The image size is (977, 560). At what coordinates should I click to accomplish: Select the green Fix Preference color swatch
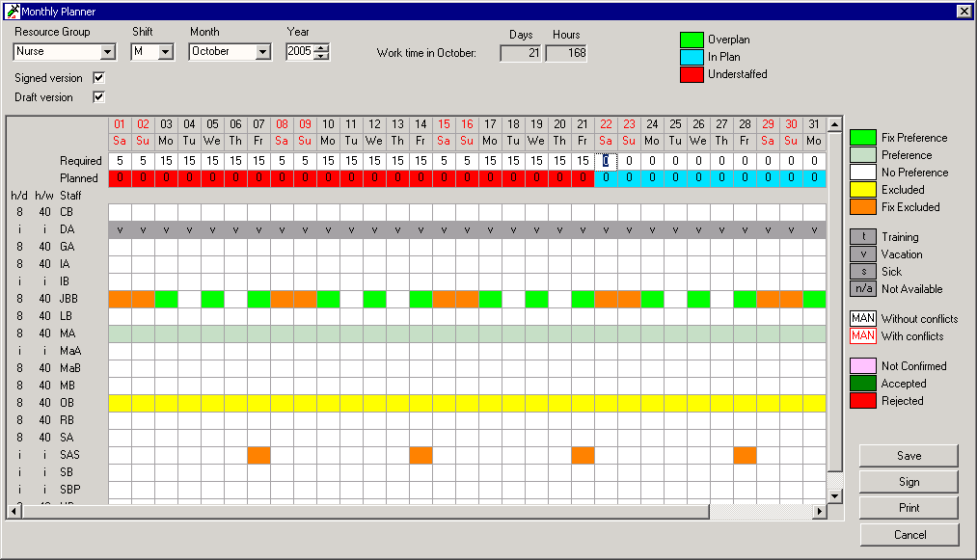[x=862, y=138]
